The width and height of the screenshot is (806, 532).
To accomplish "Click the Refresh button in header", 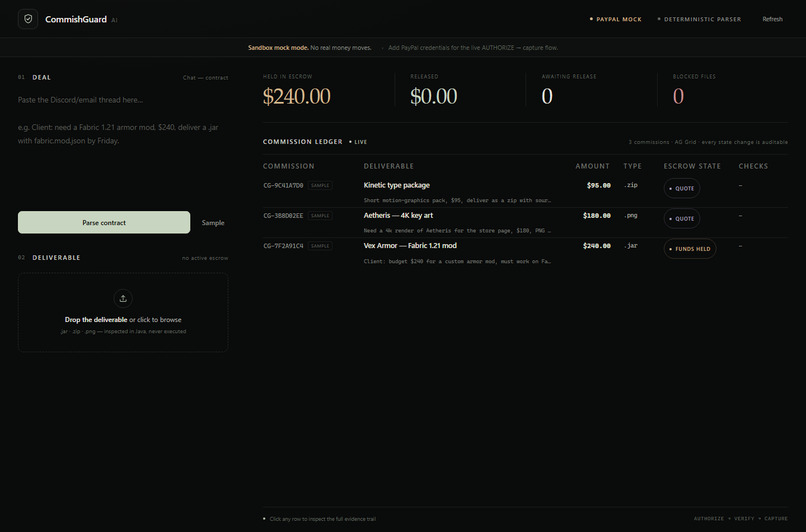I will 772,19.
